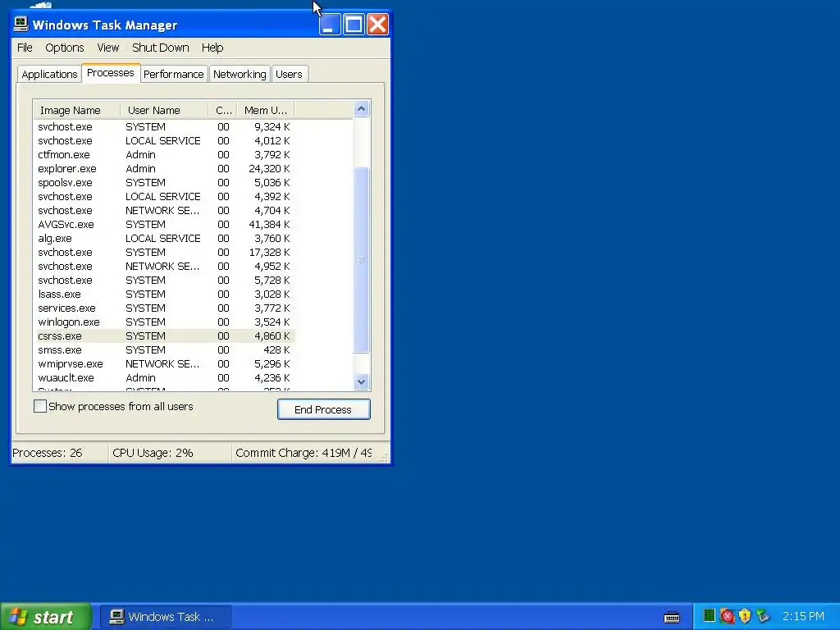Select the services.exe process
Image resolution: width=840 pixels, height=630 pixels.
coord(164,308)
